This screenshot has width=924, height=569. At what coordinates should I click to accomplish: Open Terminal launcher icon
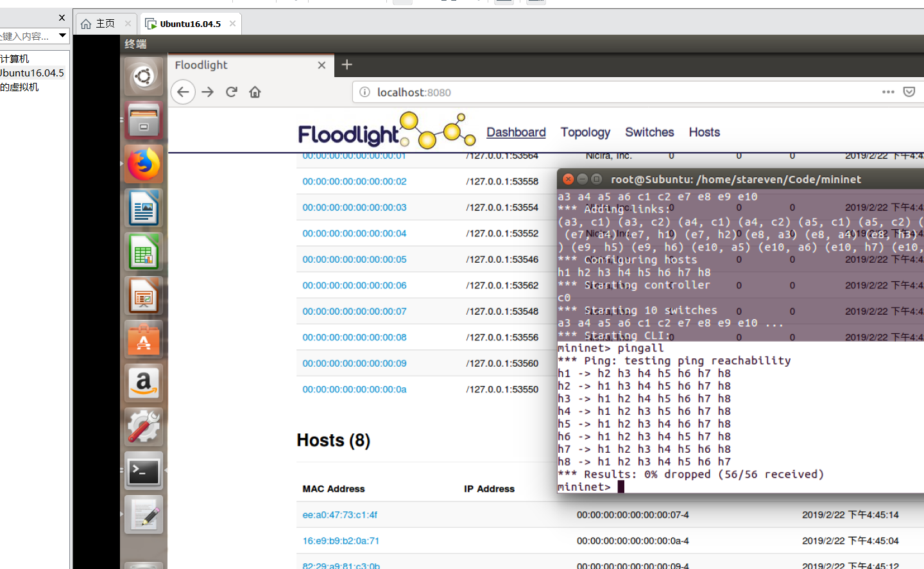click(x=144, y=471)
